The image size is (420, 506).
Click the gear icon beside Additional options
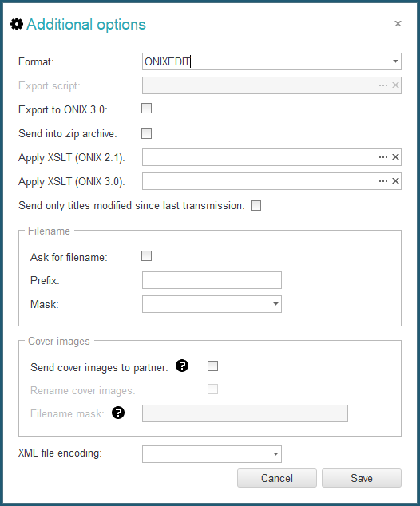[x=17, y=24]
